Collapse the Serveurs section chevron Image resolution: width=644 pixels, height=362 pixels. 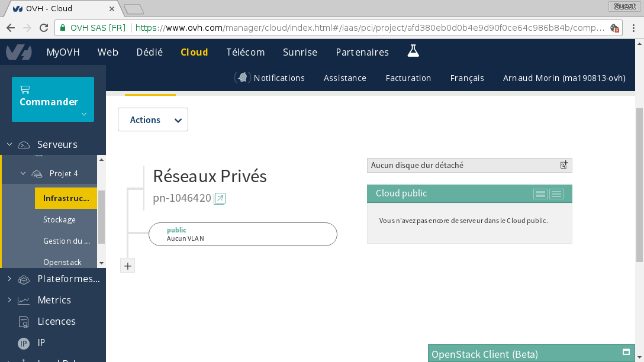click(9, 144)
